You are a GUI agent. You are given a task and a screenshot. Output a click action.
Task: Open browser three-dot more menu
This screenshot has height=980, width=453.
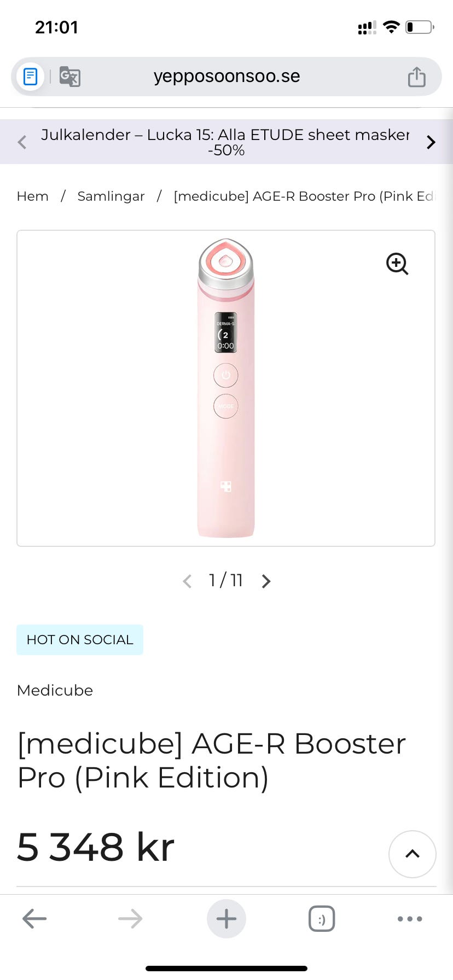[x=410, y=919]
